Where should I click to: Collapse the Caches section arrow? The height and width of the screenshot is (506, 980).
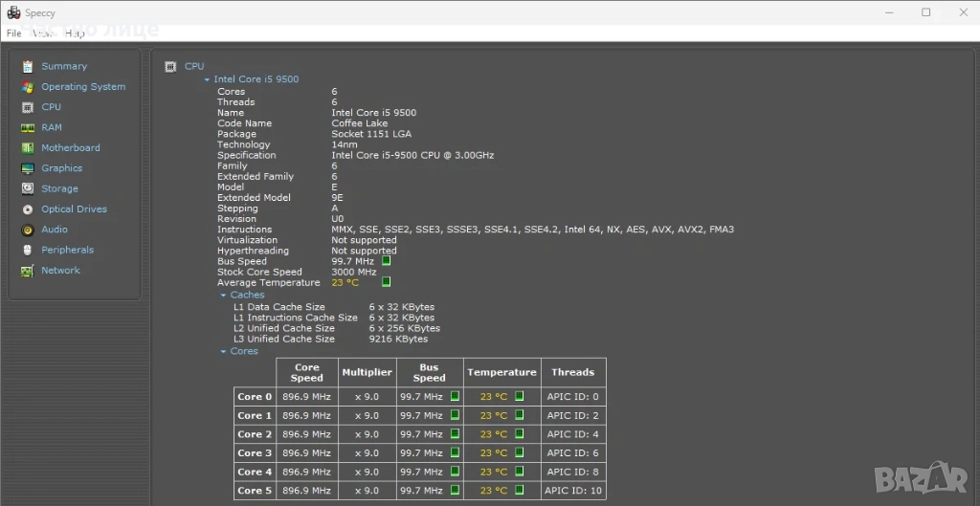click(x=224, y=295)
